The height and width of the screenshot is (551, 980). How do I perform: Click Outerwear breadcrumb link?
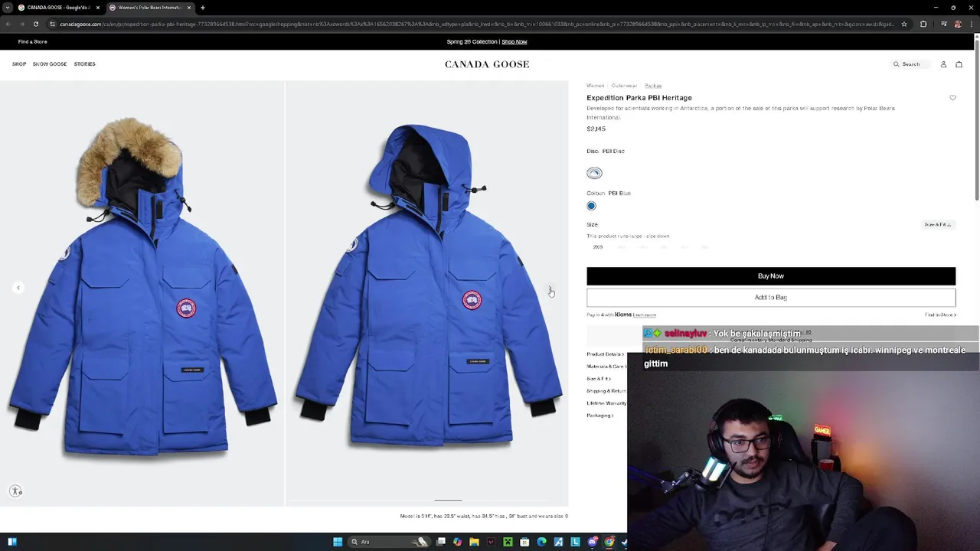[624, 86]
